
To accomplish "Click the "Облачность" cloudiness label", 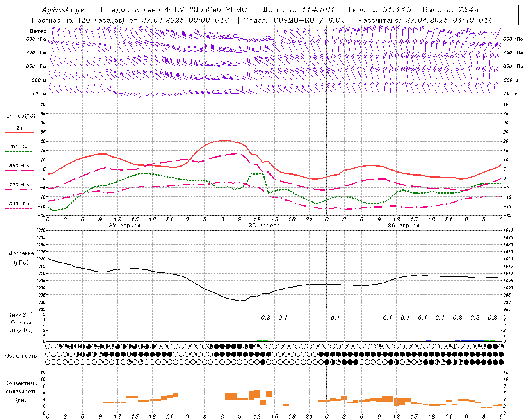I will point(21,356).
